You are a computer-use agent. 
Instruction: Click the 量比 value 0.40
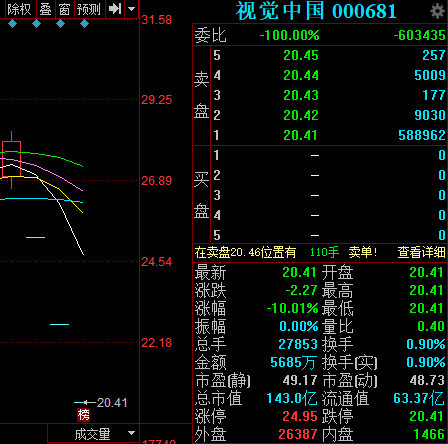click(431, 326)
